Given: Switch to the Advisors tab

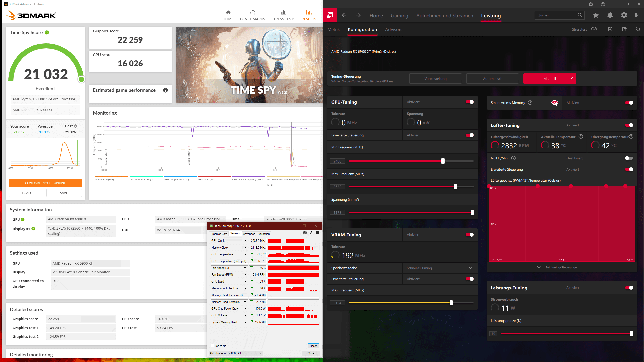Looking at the screenshot, I should [x=393, y=29].
